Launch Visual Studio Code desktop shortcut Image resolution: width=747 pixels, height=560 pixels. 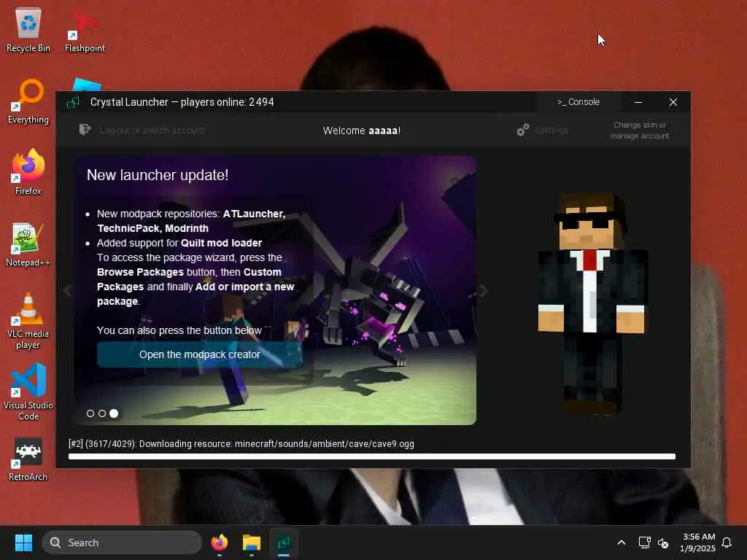28,392
